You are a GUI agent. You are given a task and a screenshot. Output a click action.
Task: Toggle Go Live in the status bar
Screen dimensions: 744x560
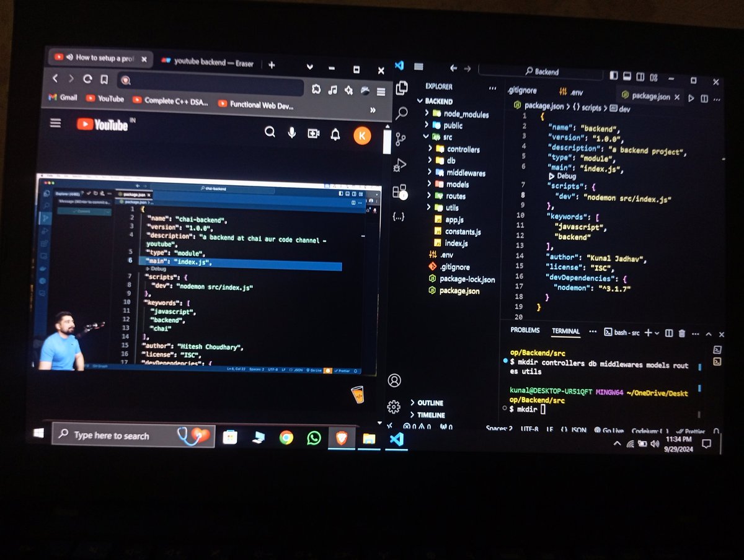pyautogui.click(x=608, y=430)
